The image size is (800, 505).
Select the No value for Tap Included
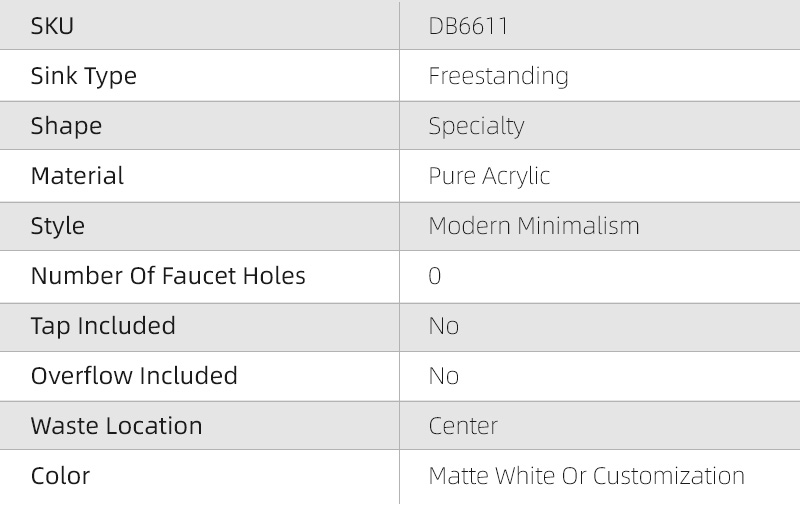pos(444,326)
